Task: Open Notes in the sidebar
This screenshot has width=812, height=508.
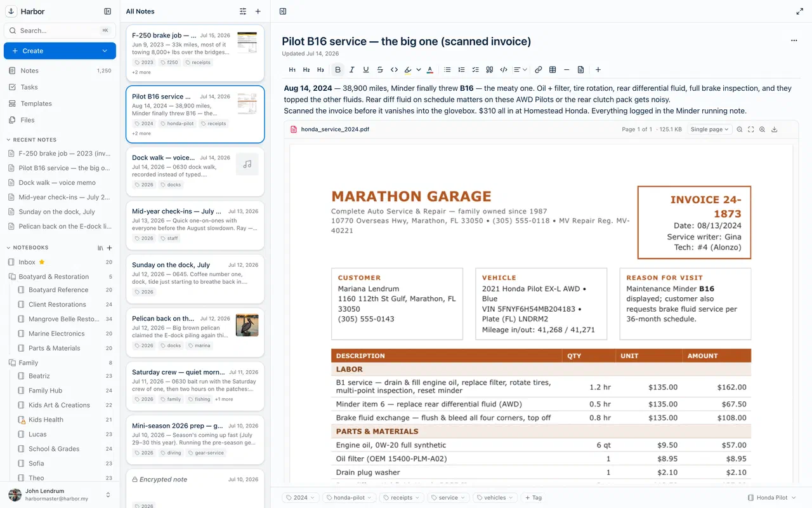Action: pos(60,70)
